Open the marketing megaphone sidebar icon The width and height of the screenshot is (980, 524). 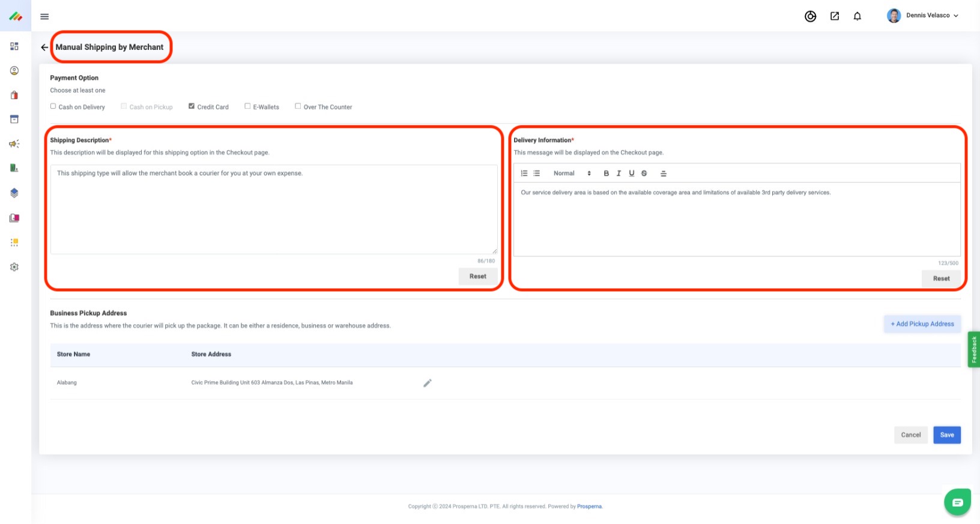click(14, 144)
